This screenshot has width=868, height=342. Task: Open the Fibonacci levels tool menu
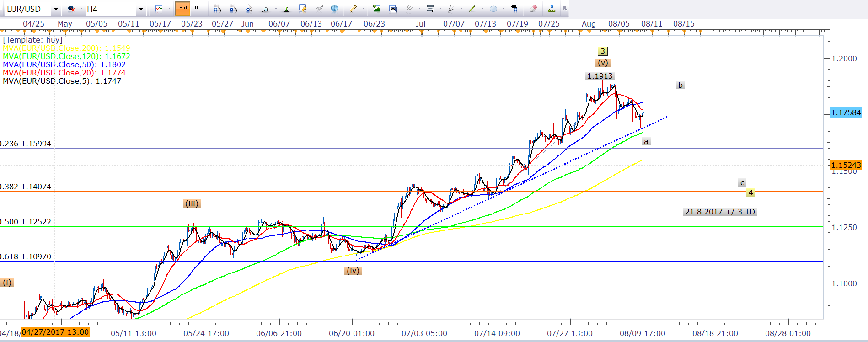tap(430, 8)
